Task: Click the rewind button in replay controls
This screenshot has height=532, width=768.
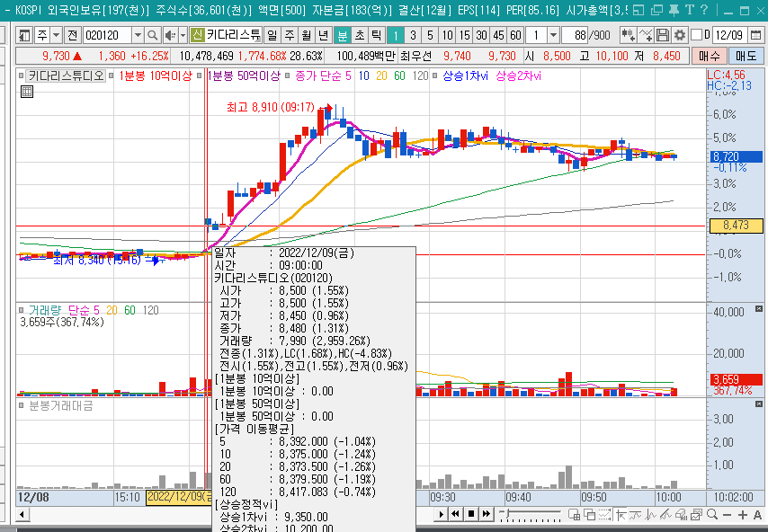Action: [x=456, y=514]
